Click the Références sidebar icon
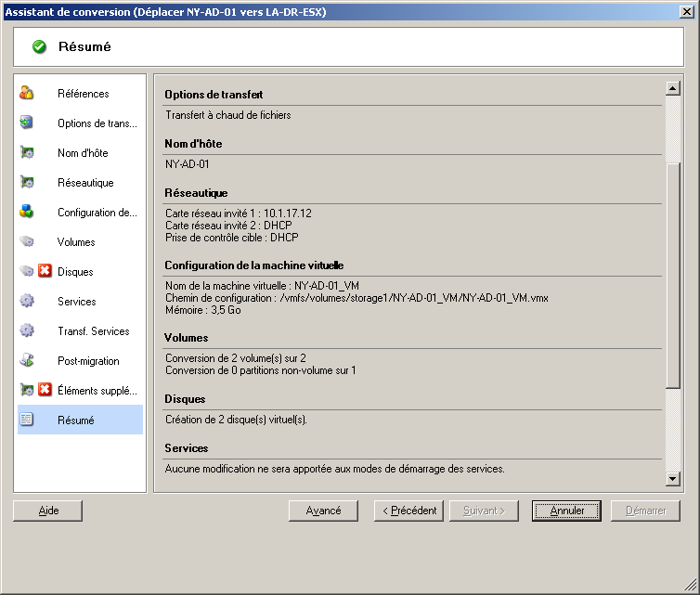The image size is (700, 595). click(x=27, y=94)
